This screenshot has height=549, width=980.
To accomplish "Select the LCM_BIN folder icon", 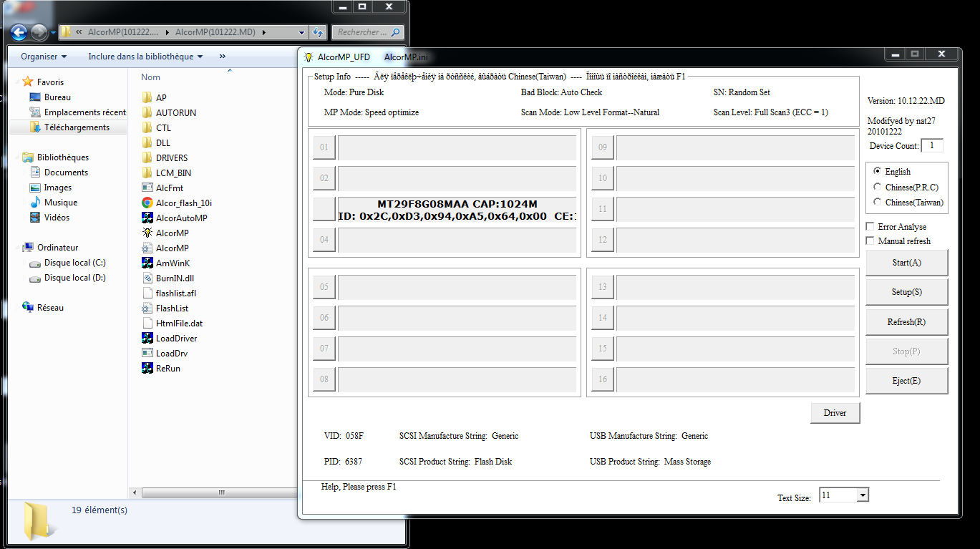I will [x=147, y=173].
